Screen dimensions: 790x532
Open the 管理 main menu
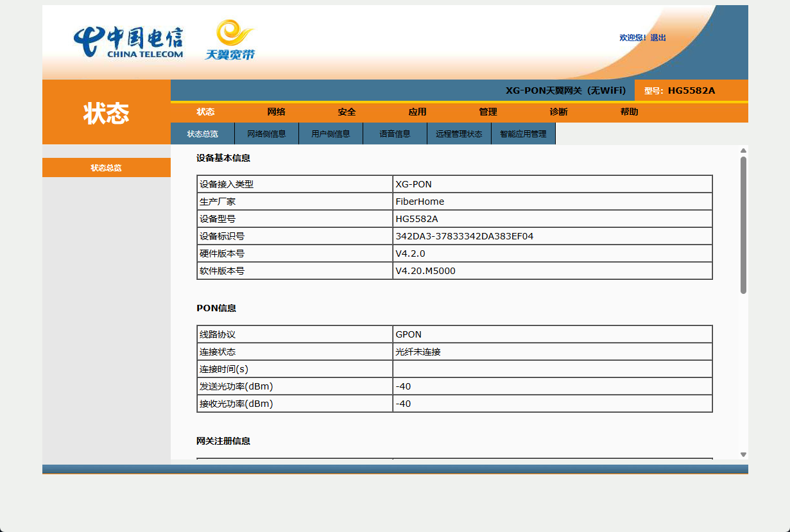coord(488,112)
